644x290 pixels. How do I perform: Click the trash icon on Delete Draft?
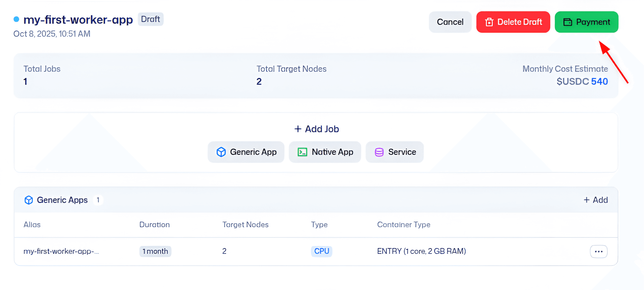[x=489, y=22]
